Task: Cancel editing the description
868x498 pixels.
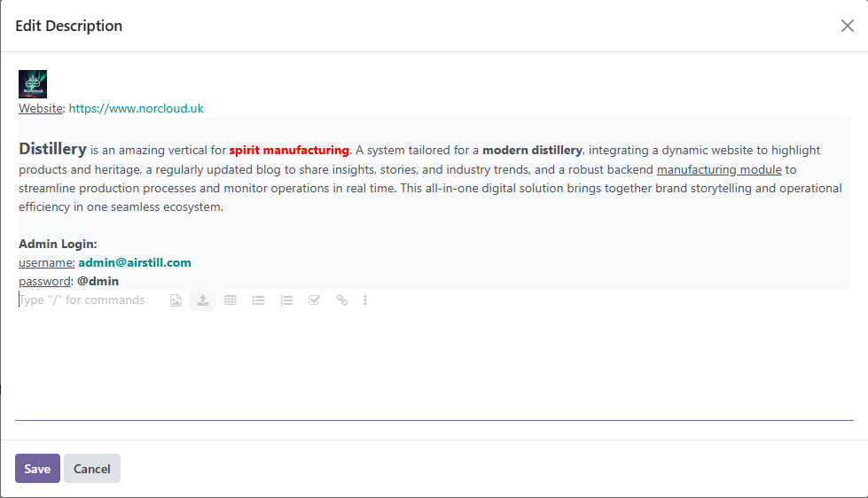Action: click(x=92, y=469)
